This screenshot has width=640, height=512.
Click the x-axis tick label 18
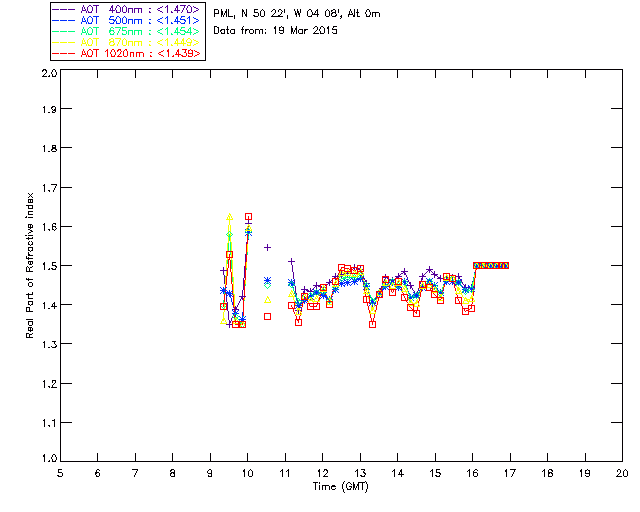coord(547,473)
